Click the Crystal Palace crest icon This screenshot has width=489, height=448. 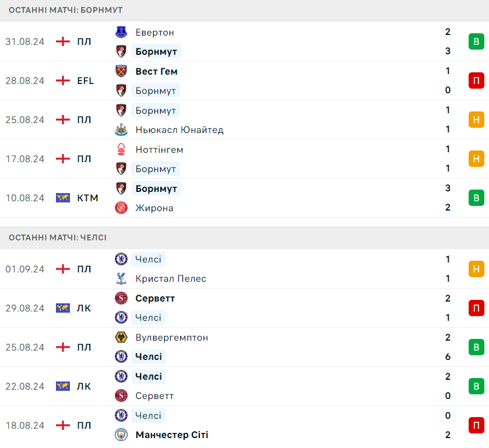click(121, 279)
